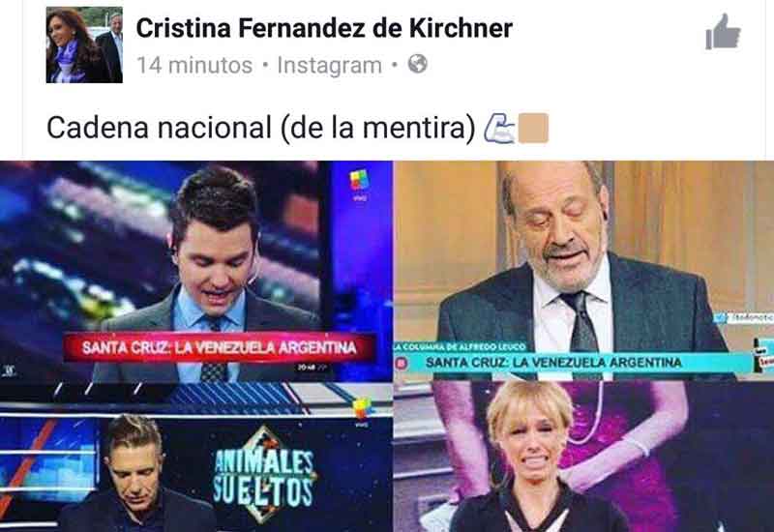Screen dimensions: 774x532
Task: Click the "Cadena nacional (de la mentira)" post text
Action: [x=261, y=128]
